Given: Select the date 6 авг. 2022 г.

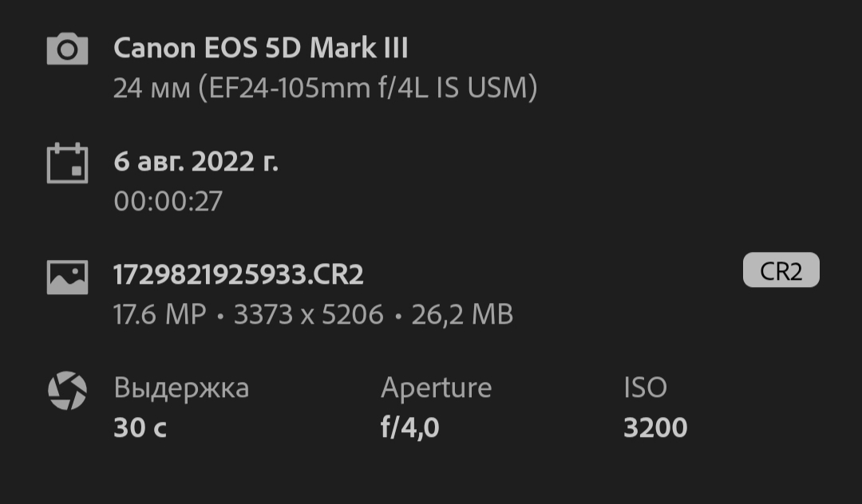Looking at the screenshot, I should click(x=196, y=162).
